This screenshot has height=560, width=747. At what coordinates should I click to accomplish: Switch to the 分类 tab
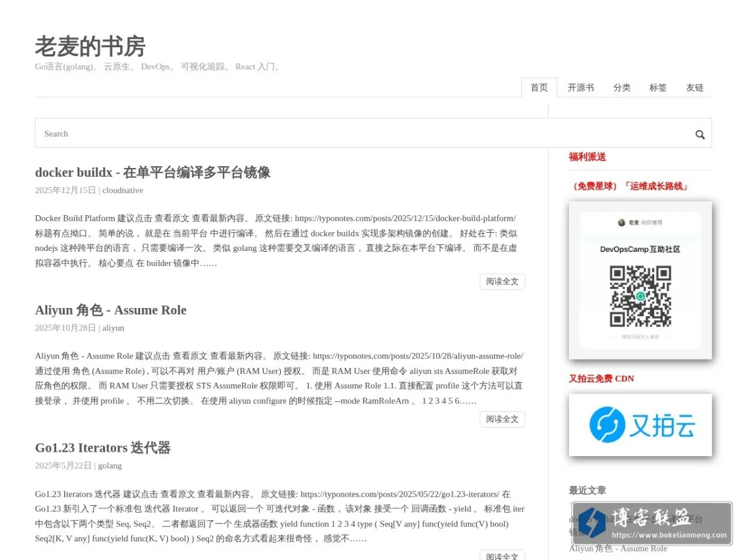622,88
